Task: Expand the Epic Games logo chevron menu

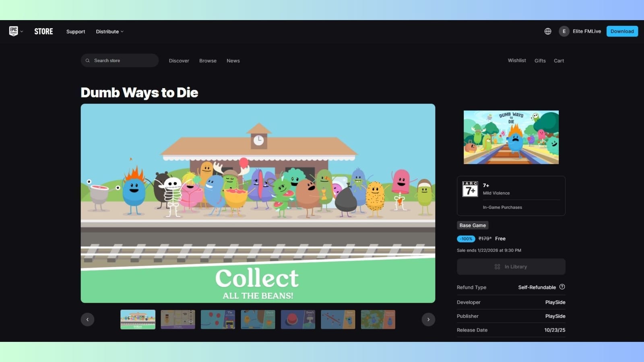Action: 22,31
